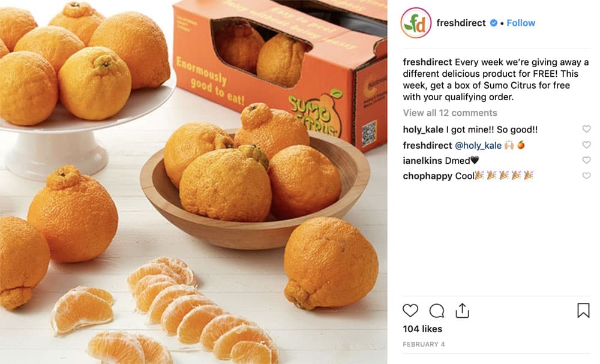Open the February 4 post date
This screenshot has height=364, width=600.
point(424,344)
